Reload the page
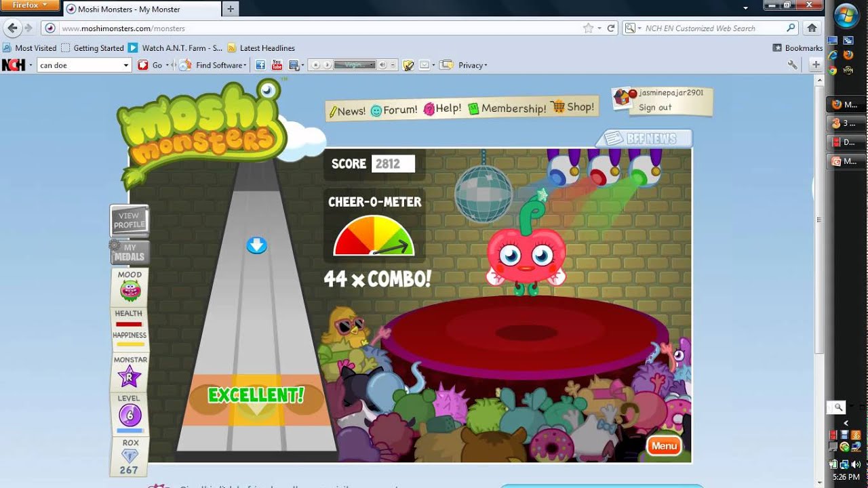Viewport: 868px width, 488px height. (610, 28)
